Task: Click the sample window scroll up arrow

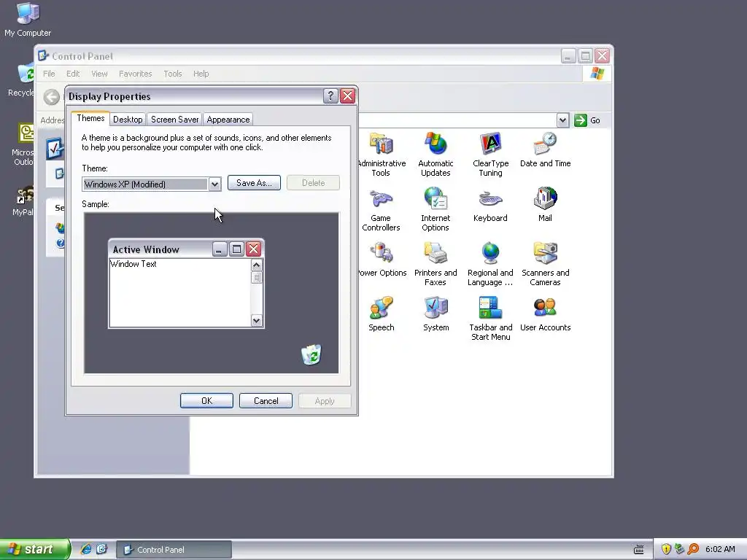Action: (x=256, y=265)
